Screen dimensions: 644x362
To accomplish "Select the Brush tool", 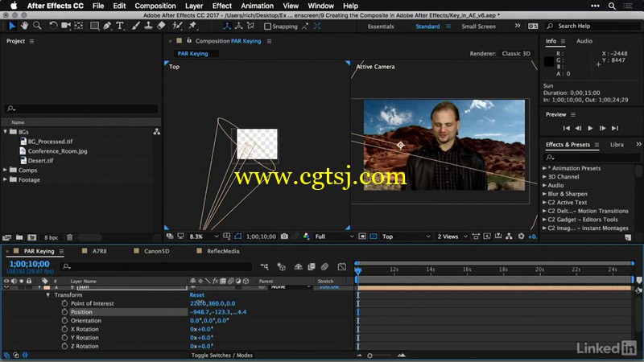I will 135,26.
